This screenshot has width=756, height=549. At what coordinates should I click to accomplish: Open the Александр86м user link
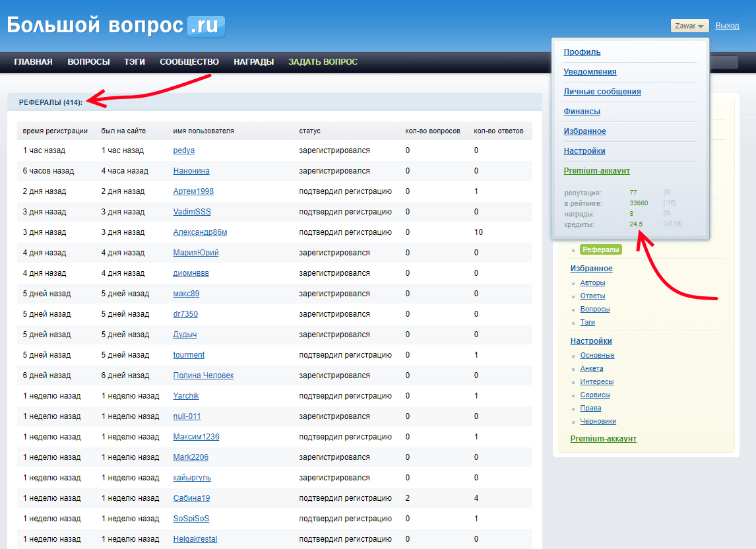pyautogui.click(x=200, y=232)
